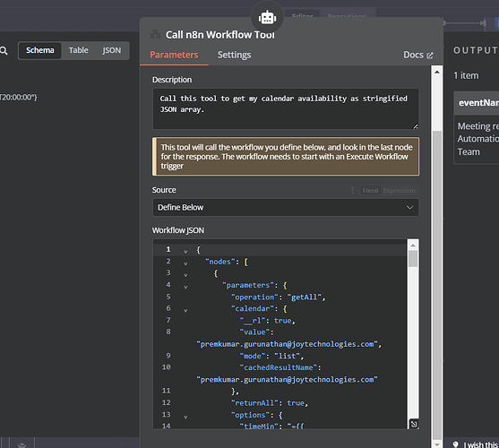Viewport: 499px width, 448px height.
Task: Open the Docs external link
Action: [x=417, y=55]
